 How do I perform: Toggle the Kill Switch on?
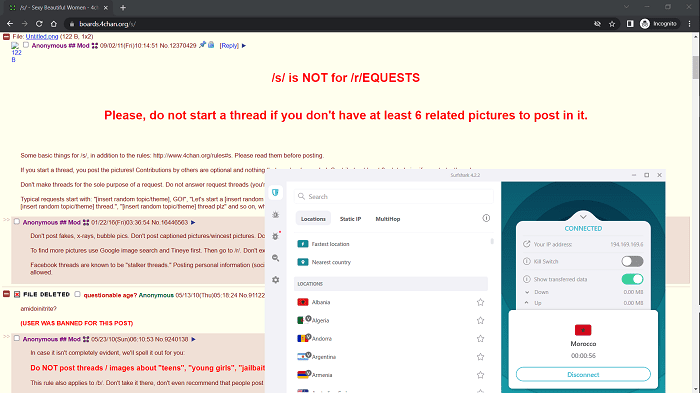tap(632, 261)
